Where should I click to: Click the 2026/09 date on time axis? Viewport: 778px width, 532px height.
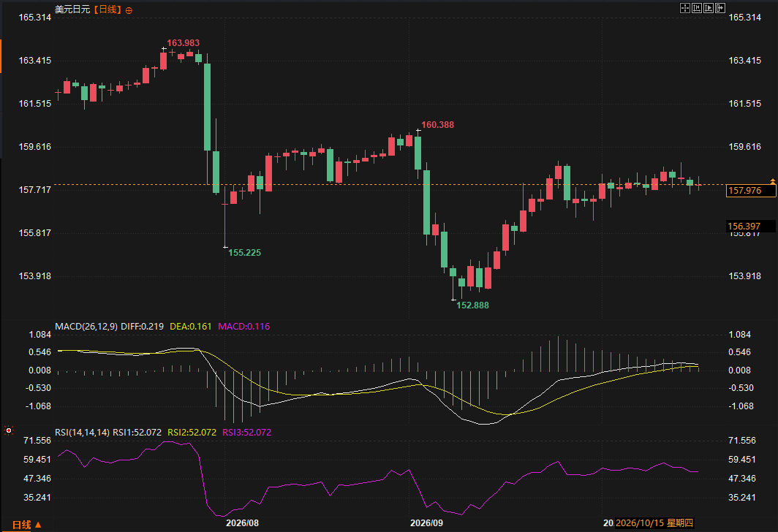[x=427, y=523]
